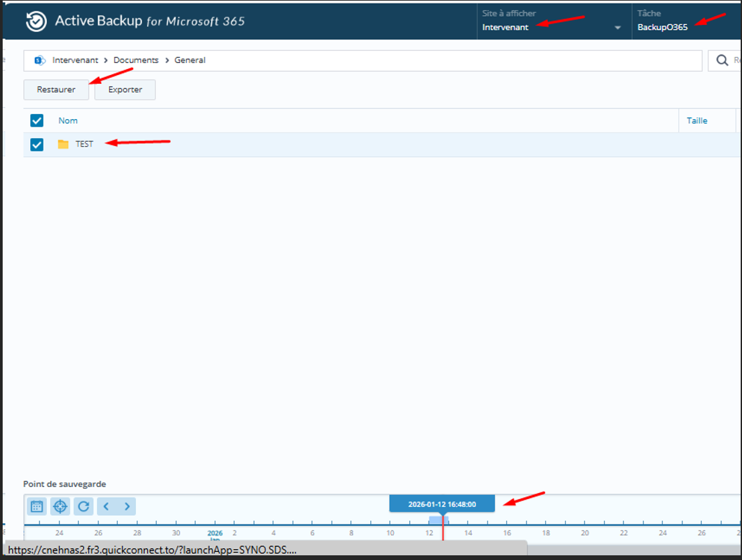Refresh the backup point timeline
This screenshot has width=742, height=560.
coord(83,506)
